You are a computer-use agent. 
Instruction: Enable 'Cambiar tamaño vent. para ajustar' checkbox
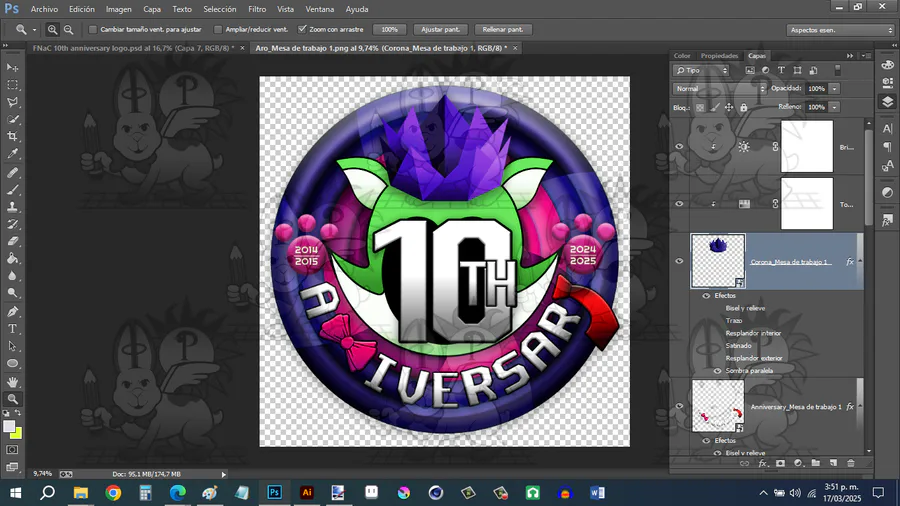pos(92,29)
